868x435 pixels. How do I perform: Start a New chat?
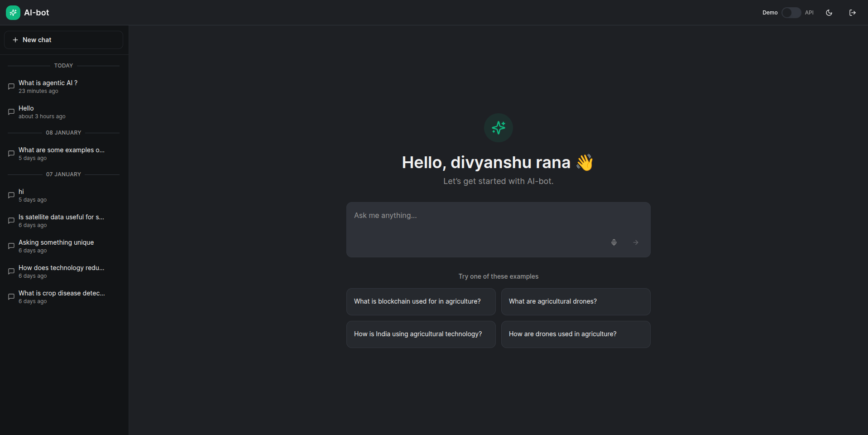pos(63,40)
